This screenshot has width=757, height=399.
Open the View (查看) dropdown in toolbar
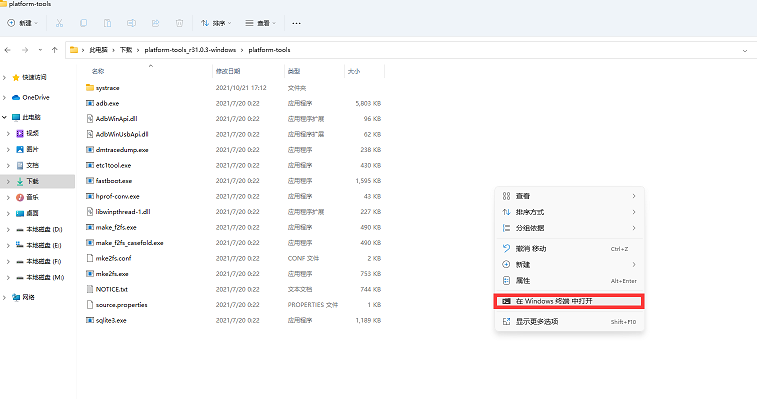[x=261, y=23]
